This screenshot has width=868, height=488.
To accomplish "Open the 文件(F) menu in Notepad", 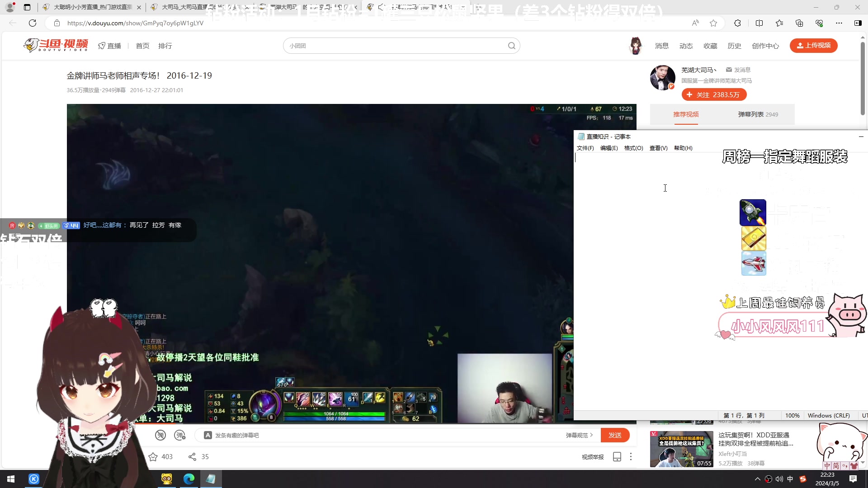I will click(x=585, y=148).
